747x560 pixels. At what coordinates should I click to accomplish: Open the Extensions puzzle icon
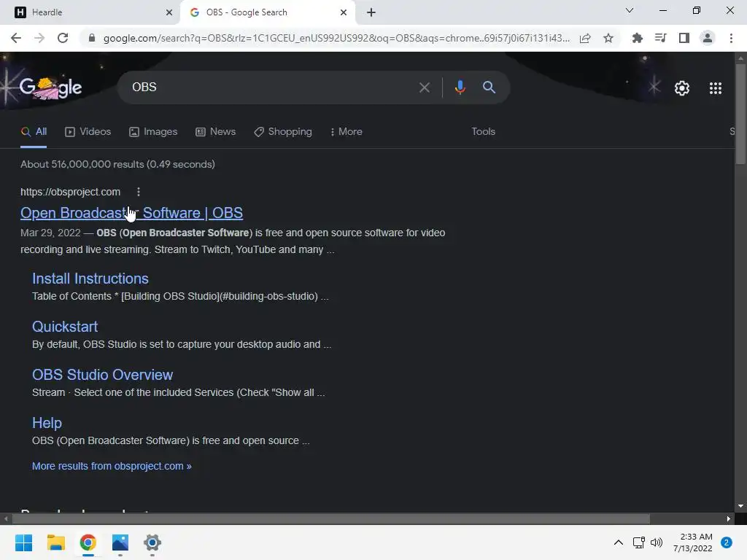[x=637, y=38]
